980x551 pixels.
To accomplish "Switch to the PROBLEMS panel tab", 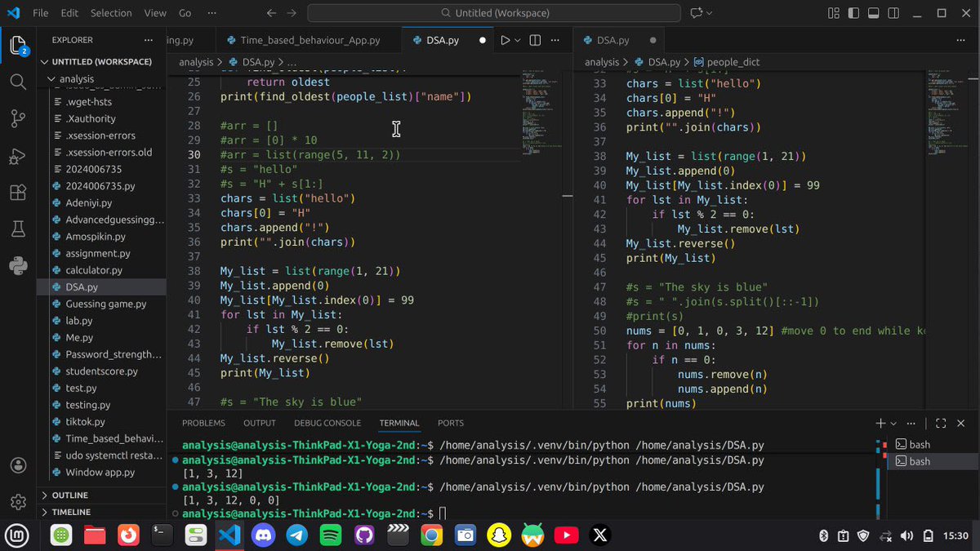I will (x=203, y=423).
